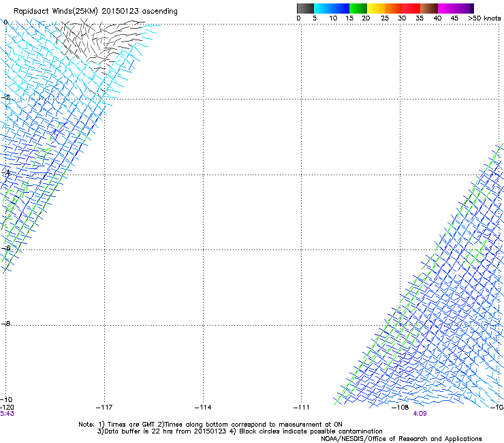Click the NOAA/NESDIS credit text
This screenshot has height=443, width=504.
tap(401, 439)
